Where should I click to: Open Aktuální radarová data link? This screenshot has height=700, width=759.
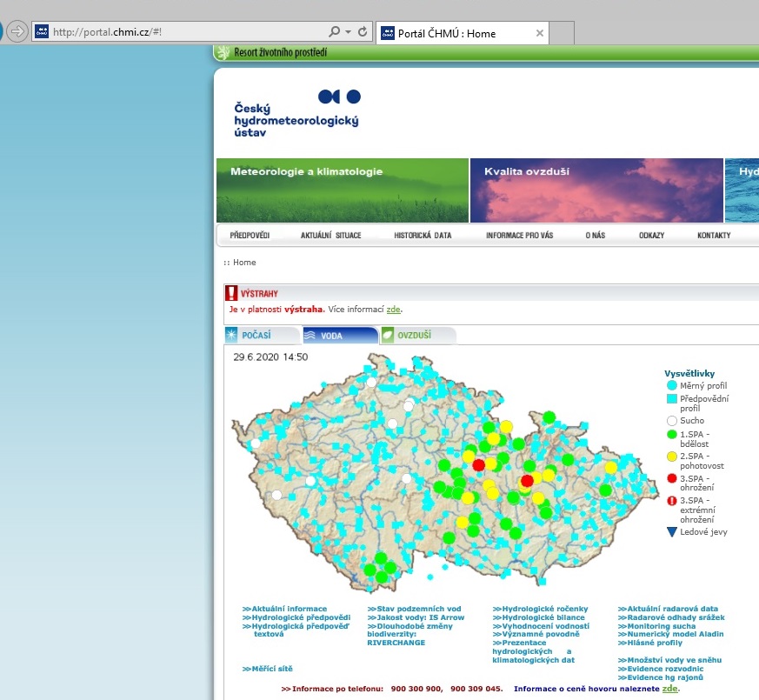pos(668,609)
